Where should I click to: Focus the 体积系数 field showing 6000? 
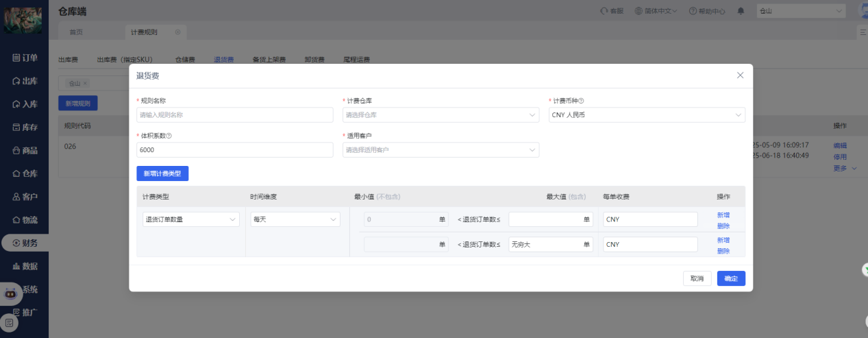pyautogui.click(x=235, y=149)
